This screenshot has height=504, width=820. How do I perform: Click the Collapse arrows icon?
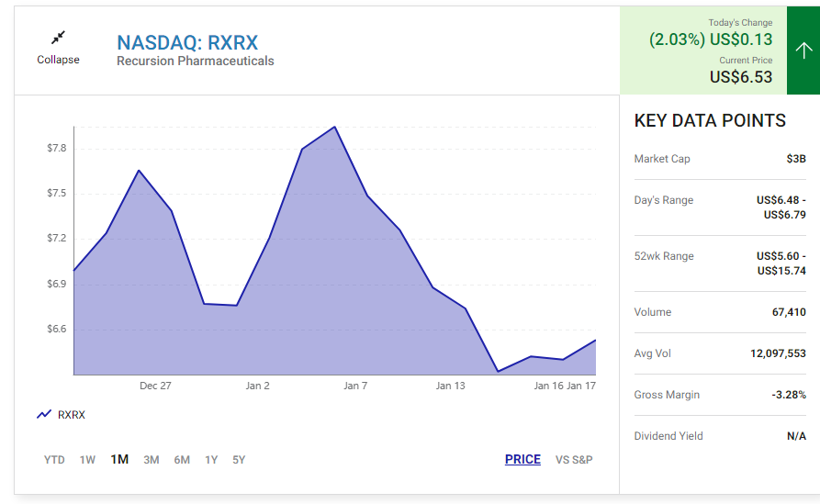coord(58,38)
